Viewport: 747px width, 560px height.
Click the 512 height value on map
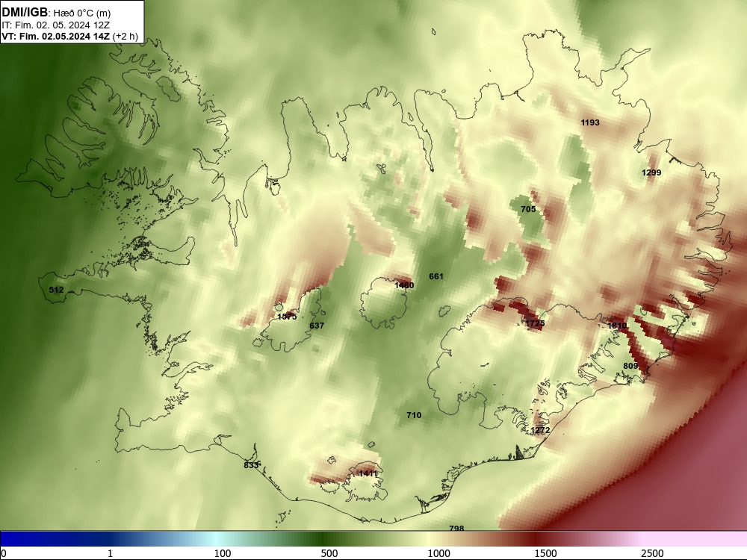click(x=56, y=290)
